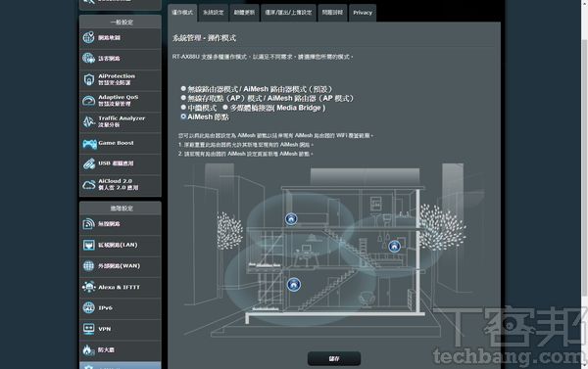Open the Game Boost gamepad icon

(89, 143)
